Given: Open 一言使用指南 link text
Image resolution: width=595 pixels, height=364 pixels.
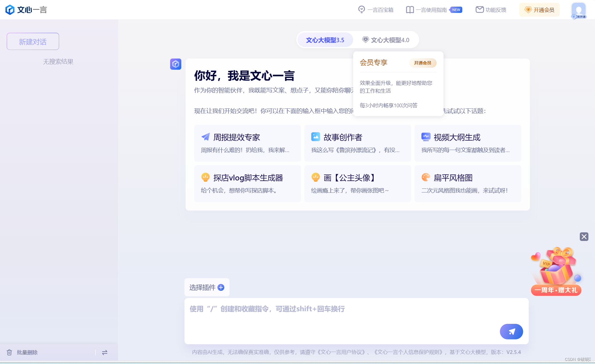Looking at the screenshot, I should pyautogui.click(x=431, y=10).
